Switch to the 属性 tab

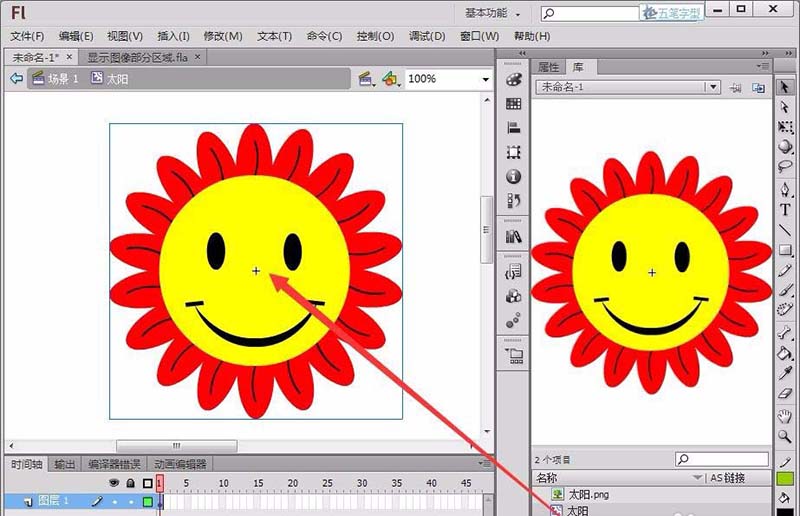click(548, 67)
